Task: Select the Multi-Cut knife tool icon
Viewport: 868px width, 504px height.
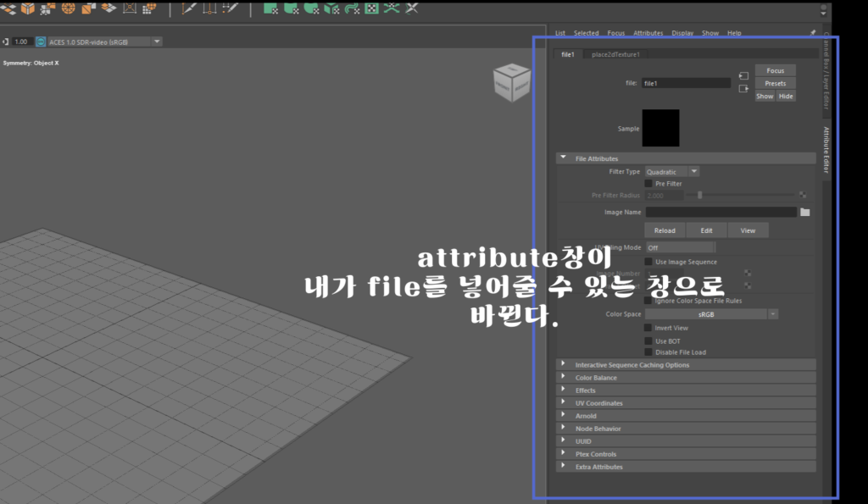Action: coord(189,8)
